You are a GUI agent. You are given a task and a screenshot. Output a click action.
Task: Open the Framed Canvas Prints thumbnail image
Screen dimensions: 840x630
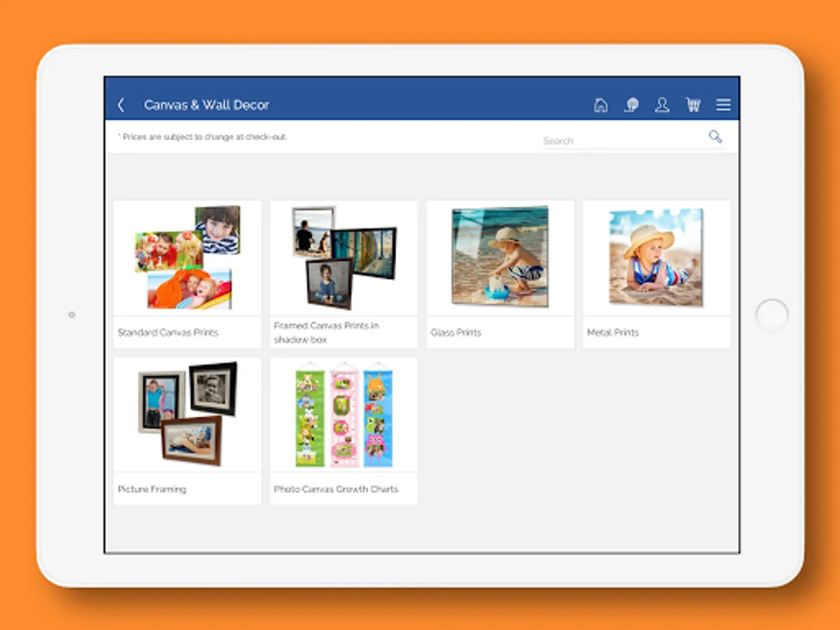point(344,258)
